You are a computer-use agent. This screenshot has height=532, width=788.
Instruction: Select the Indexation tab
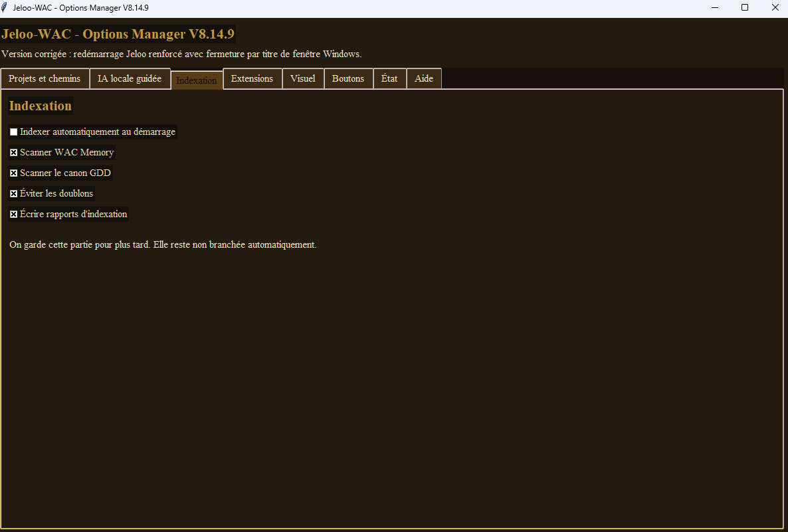(x=197, y=80)
